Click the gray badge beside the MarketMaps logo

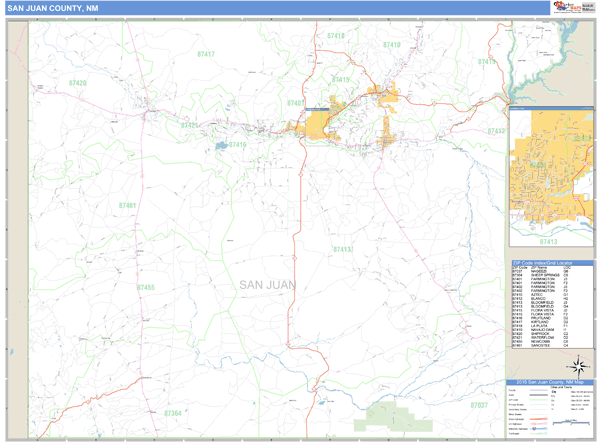pyautogui.click(x=588, y=7)
